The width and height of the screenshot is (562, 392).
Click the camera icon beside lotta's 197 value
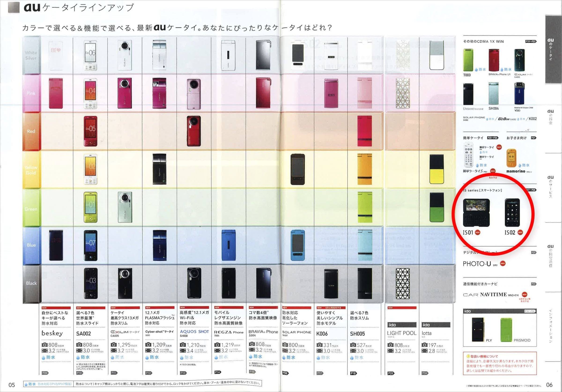point(425,345)
